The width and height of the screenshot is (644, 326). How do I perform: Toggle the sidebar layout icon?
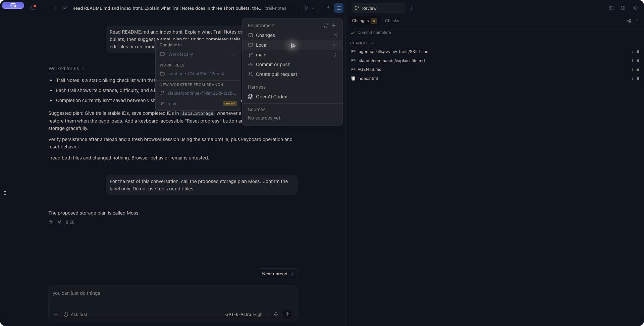point(611,8)
